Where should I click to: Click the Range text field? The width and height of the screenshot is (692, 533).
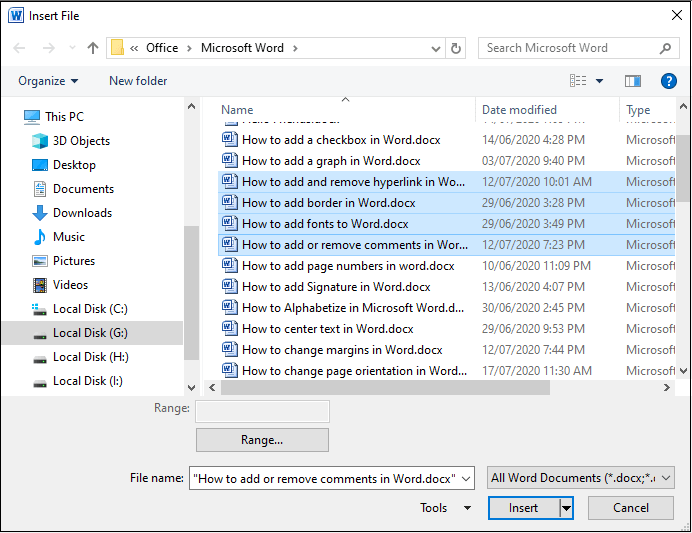click(x=263, y=412)
